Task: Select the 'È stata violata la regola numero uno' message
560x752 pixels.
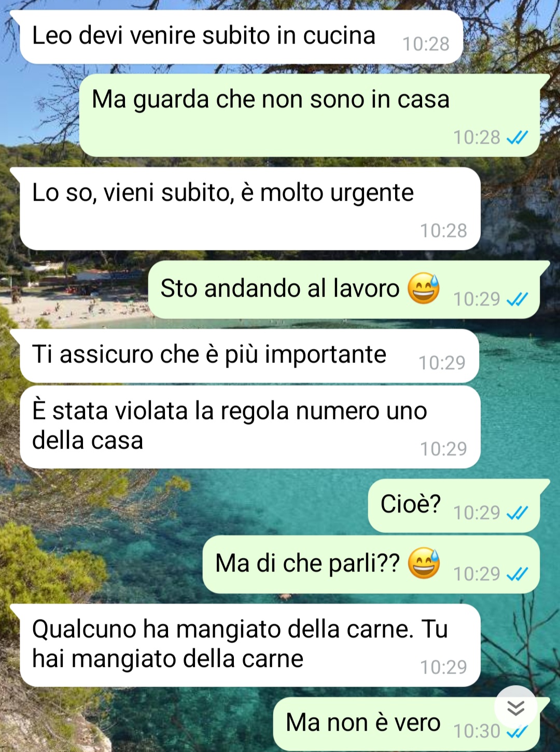Action: tap(250, 427)
